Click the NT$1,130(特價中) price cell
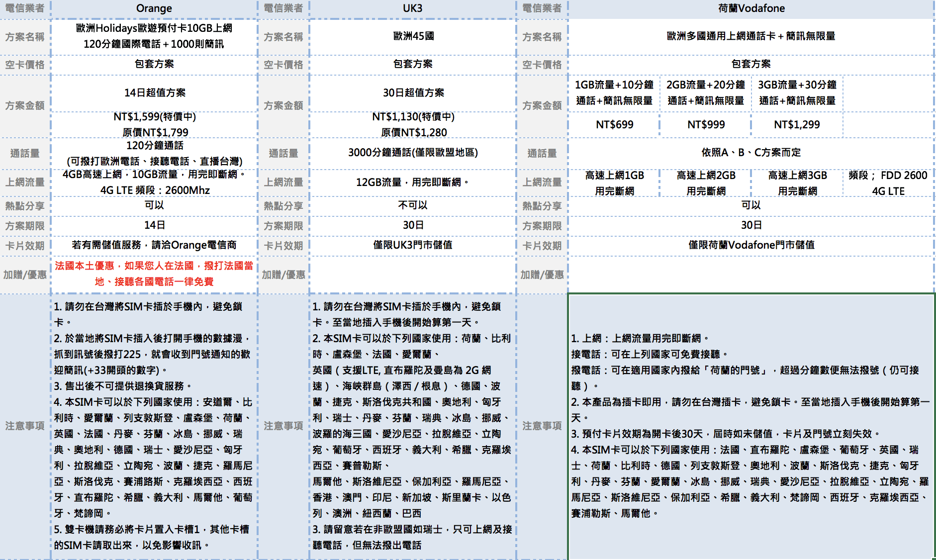Screen dimensions: 936x560 tap(413, 125)
